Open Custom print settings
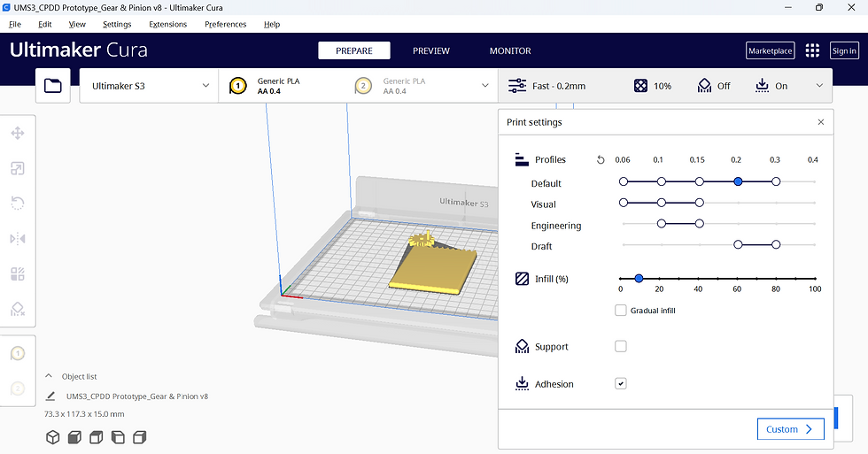The image size is (868, 454). (x=790, y=429)
